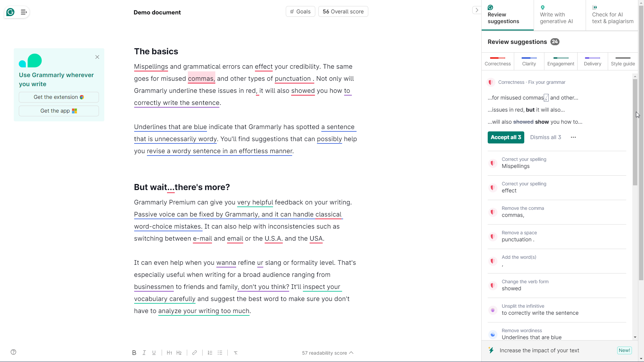Expand the Mispellings spelling suggestion
This screenshot has width=644, height=362.
point(557,163)
